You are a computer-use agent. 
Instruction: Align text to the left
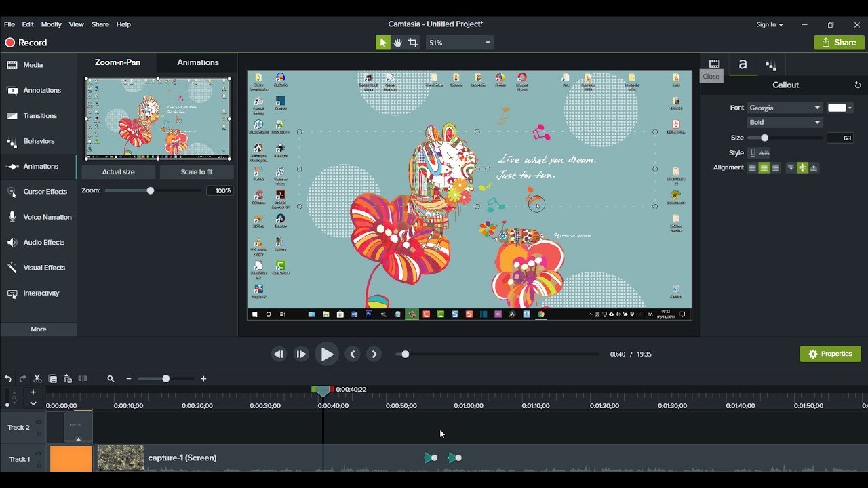[753, 167]
